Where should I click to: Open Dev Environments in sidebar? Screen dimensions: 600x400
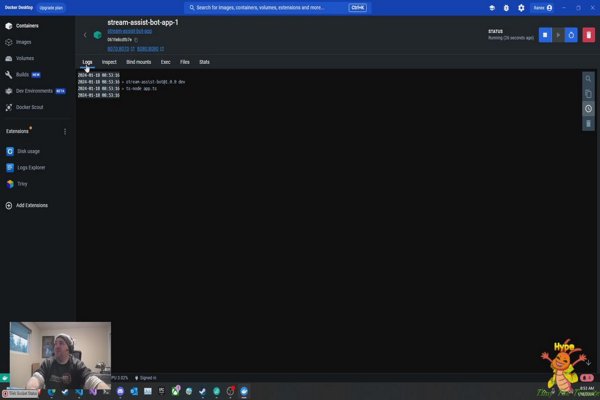(35, 91)
